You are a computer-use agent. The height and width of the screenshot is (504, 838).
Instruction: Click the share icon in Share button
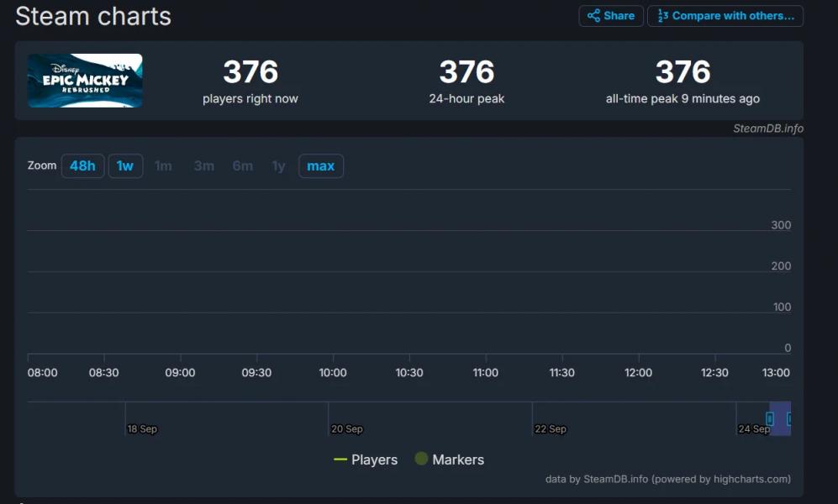tap(593, 15)
